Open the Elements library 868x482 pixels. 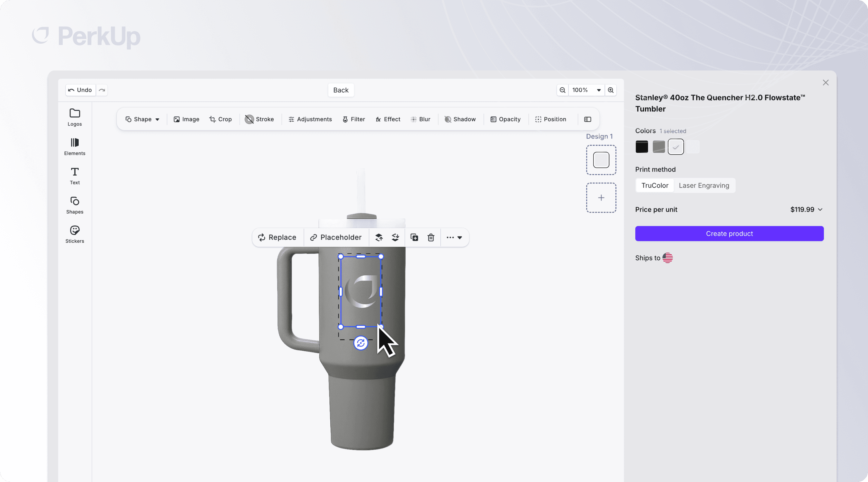pyautogui.click(x=74, y=146)
